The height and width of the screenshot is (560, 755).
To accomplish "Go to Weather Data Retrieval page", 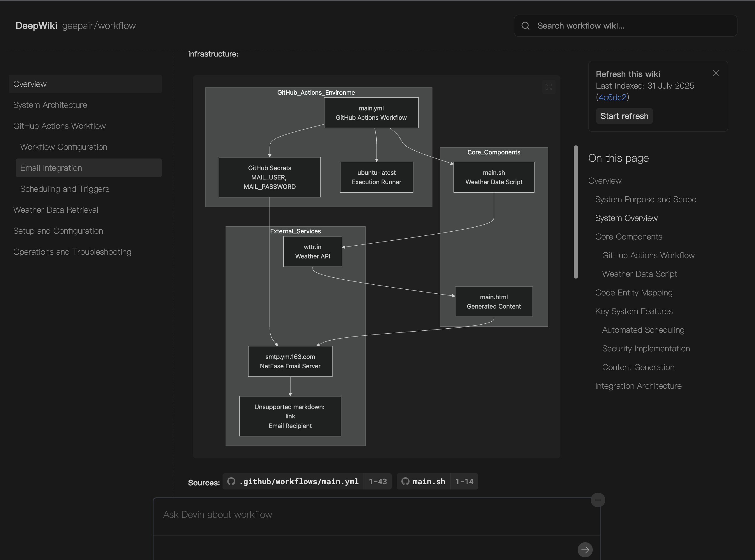I will [56, 210].
